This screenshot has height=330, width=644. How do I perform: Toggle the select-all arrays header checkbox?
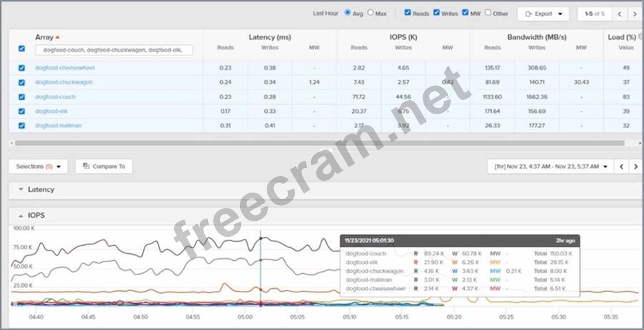21,49
